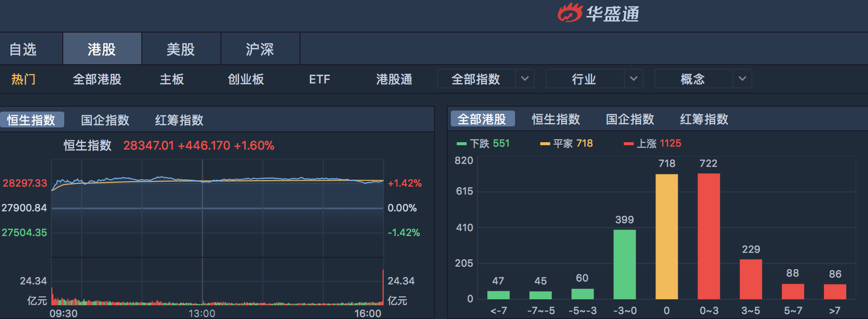Open the 自选 watchlist tab
This screenshot has height=319, width=868.
(x=23, y=49)
